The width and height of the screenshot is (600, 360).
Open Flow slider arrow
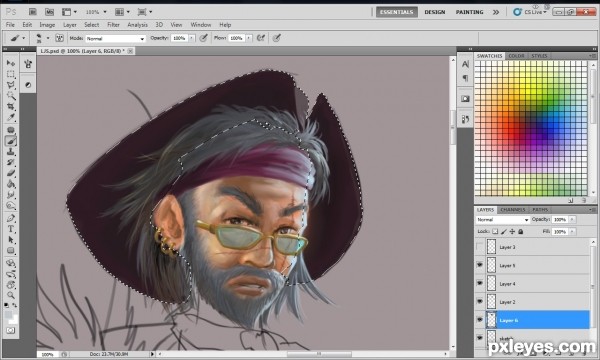(x=249, y=38)
